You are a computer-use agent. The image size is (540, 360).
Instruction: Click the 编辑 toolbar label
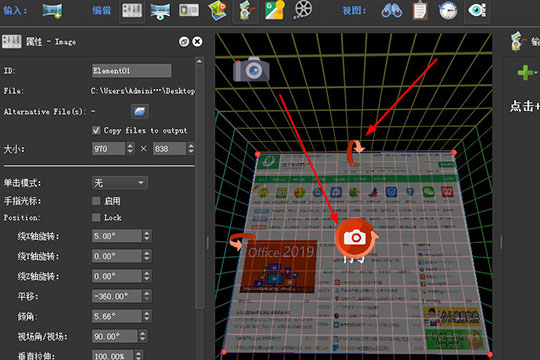[101, 11]
